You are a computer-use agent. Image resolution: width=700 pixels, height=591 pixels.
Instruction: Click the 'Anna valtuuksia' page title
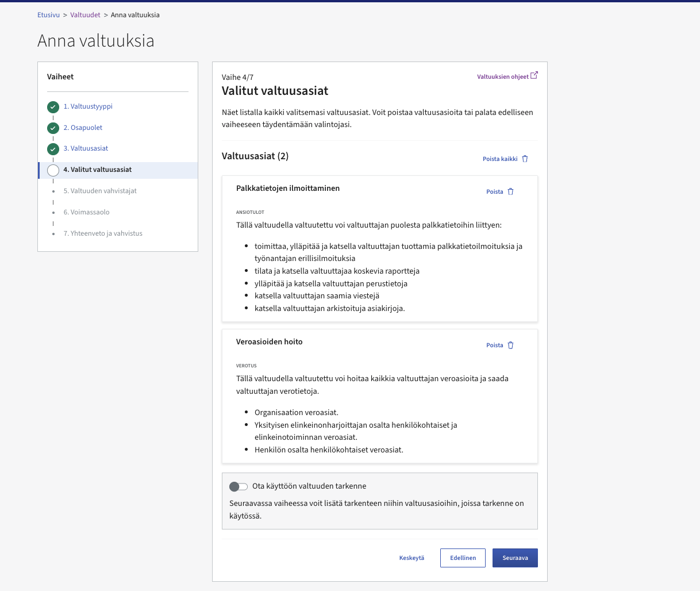coord(96,41)
